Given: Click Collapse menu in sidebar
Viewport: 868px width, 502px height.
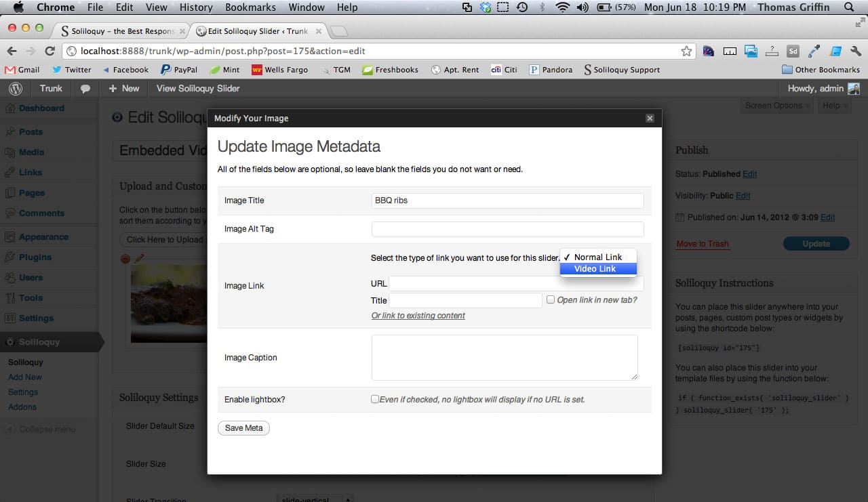Looking at the screenshot, I should (41, 430).
